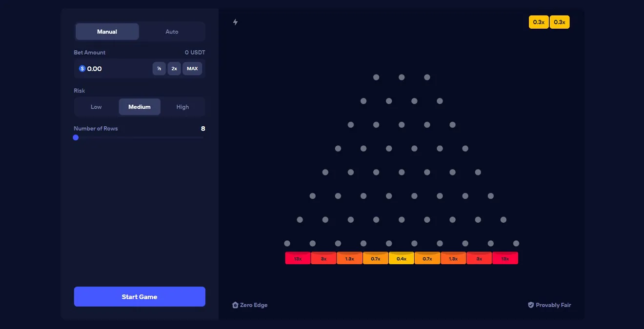The height and width of the screenshot is (329, 644).
Task: Click the center 0.4x multiplier slot
Action: click(401, 258)
